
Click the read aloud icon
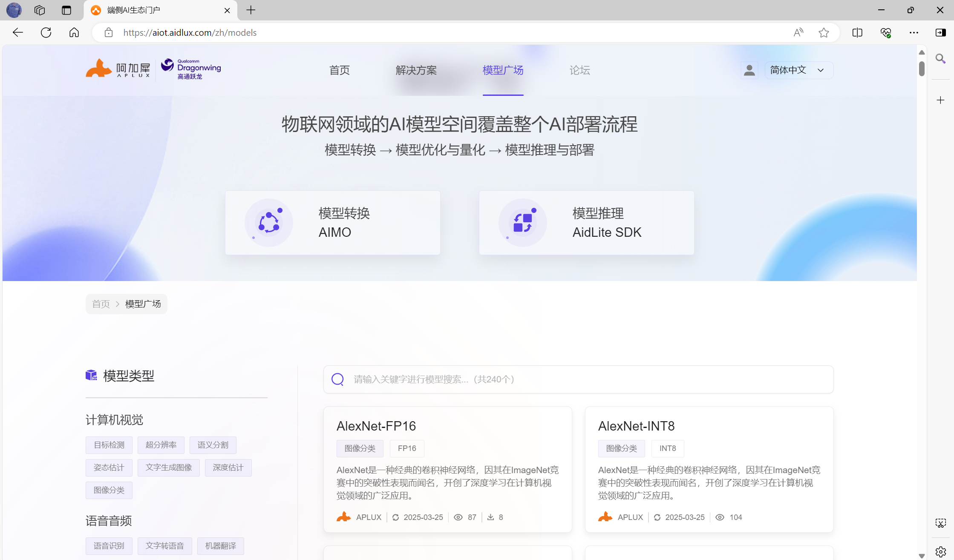pyautogui.click(x=798, y=33)
